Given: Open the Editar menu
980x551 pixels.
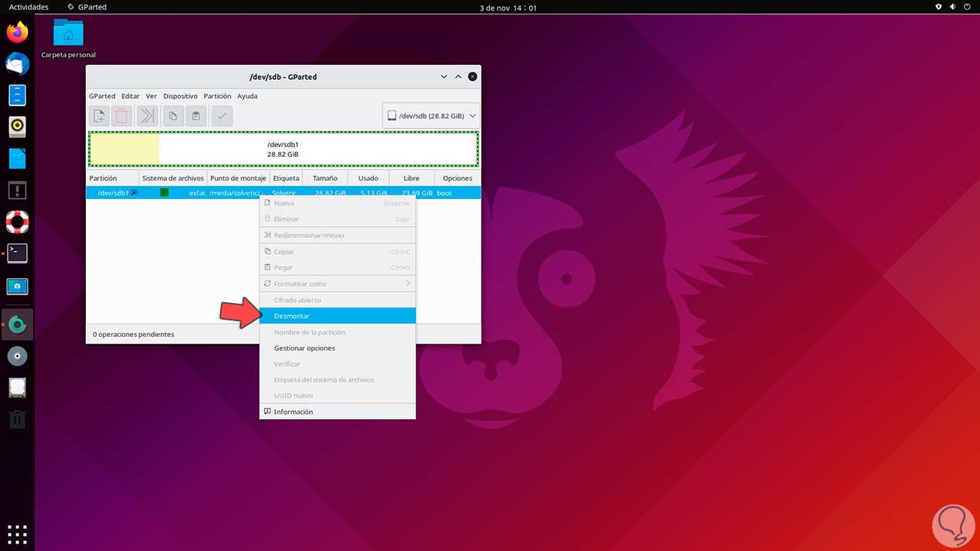Looking at the screenshot, I should (130, 96).
